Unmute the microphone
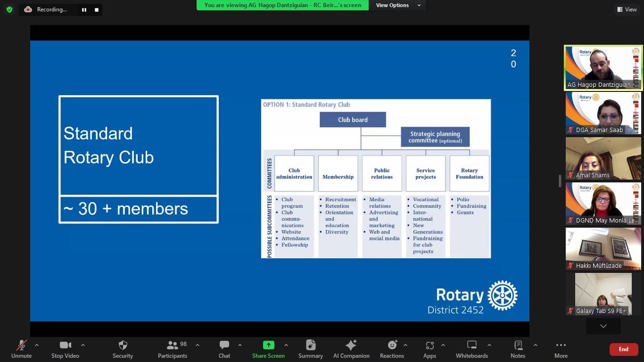Screen dimensions: 644x362 click(22, 349)
